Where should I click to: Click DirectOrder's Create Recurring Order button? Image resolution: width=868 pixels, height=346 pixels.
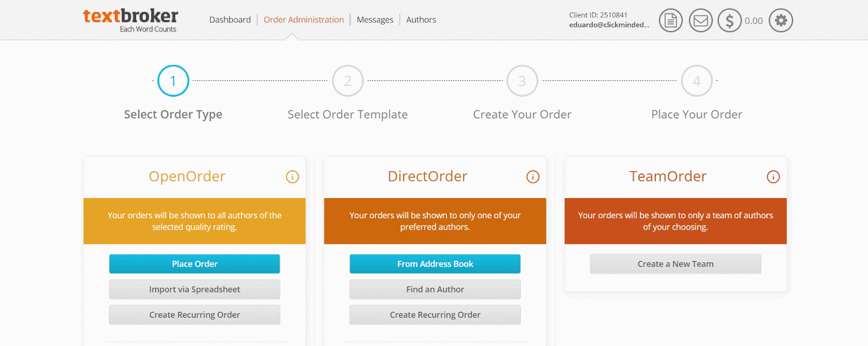[435, 315]
